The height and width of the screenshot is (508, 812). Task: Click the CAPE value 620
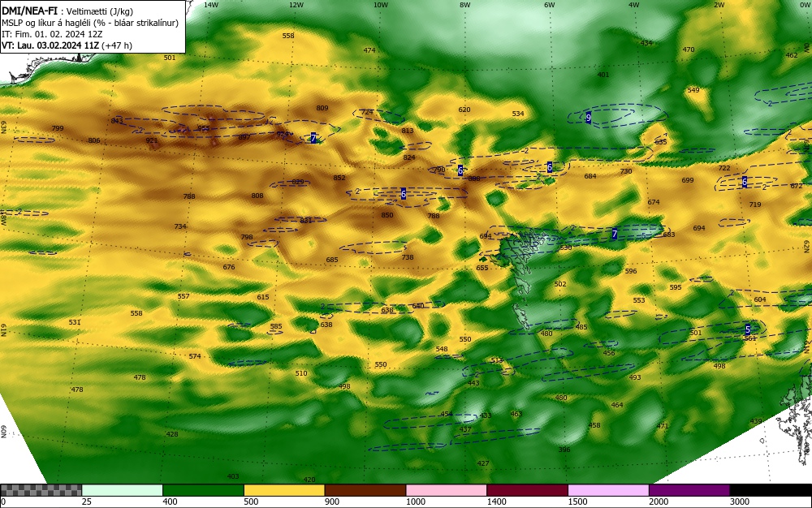464,110
